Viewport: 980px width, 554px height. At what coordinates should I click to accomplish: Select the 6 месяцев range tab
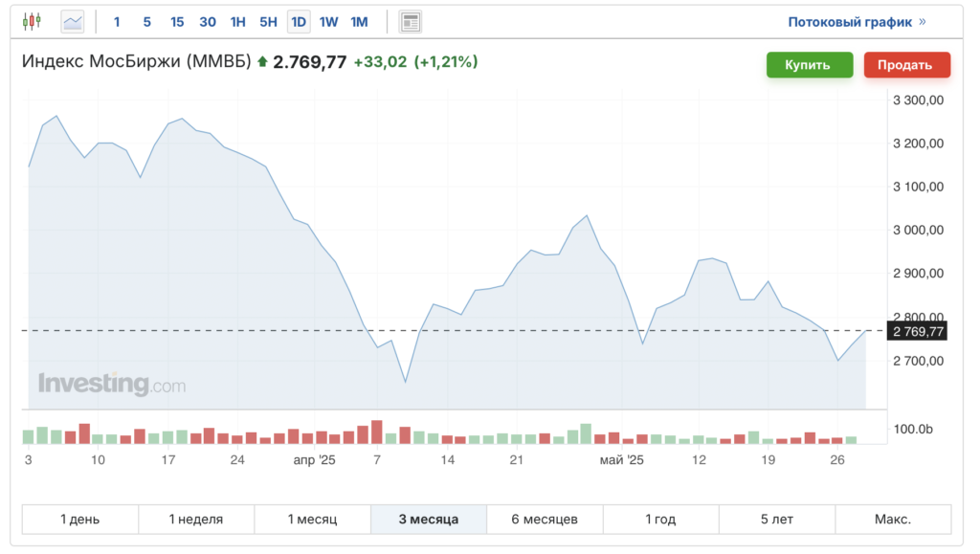(545, 520)
